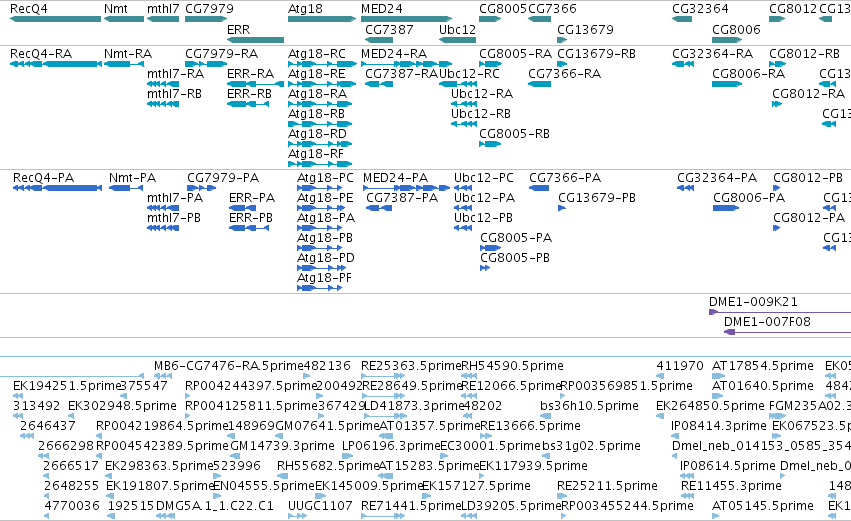The image size is (851, 521).
Task: Open the CG7366-RA transcript
Action: click(x=539, y=84)
